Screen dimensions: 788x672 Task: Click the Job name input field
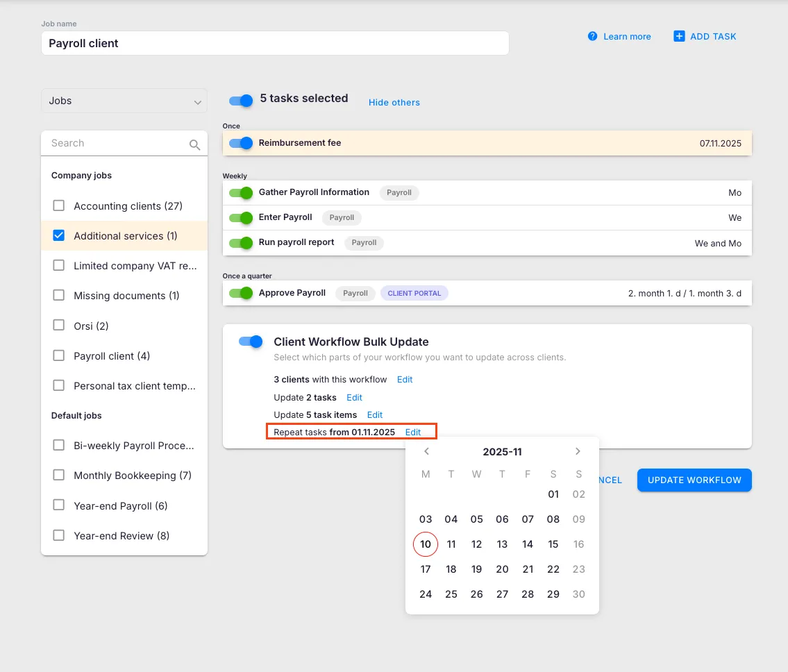(275, 43)
